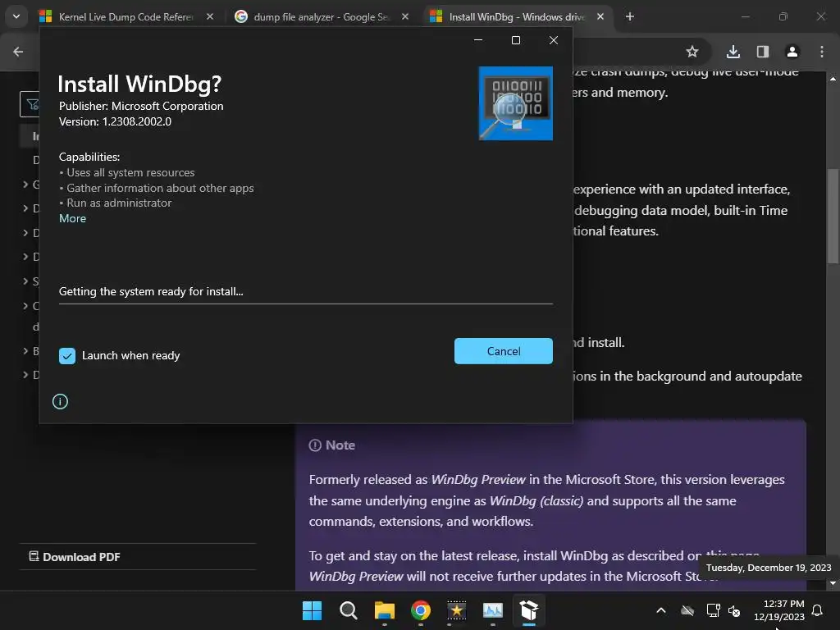
Task: Open the Chrome profile icon
Action: [x=792, y=52]
